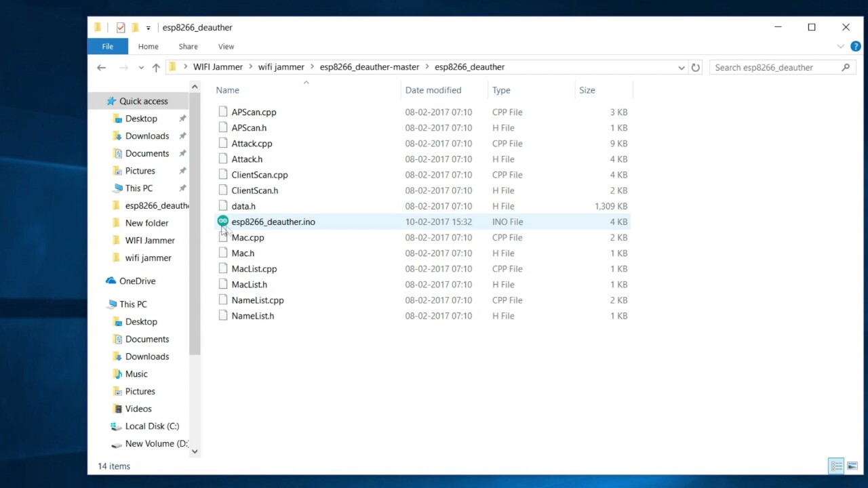
Task: Click the New folder icon in title bar
Action: click(135, 27)
